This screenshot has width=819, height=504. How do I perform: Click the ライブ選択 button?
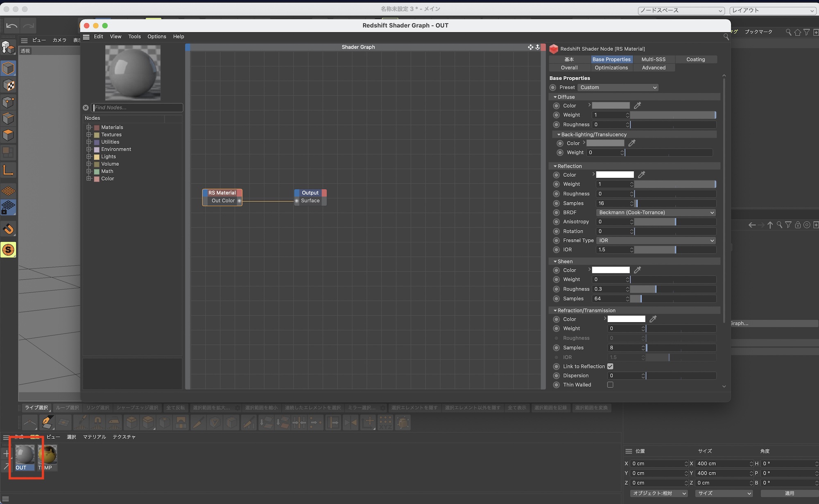pyautogui.click(x=36, y=408)
